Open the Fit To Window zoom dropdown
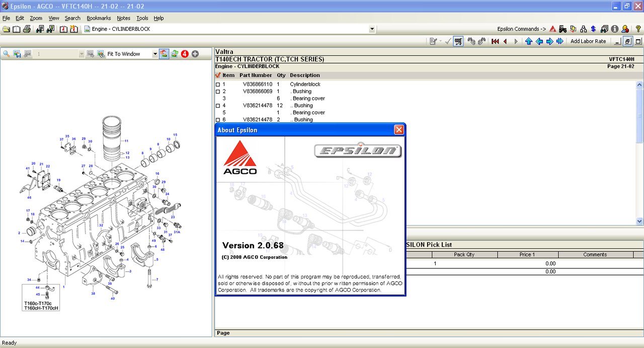This screenshot has height=348, width=644. pos(155,54)
